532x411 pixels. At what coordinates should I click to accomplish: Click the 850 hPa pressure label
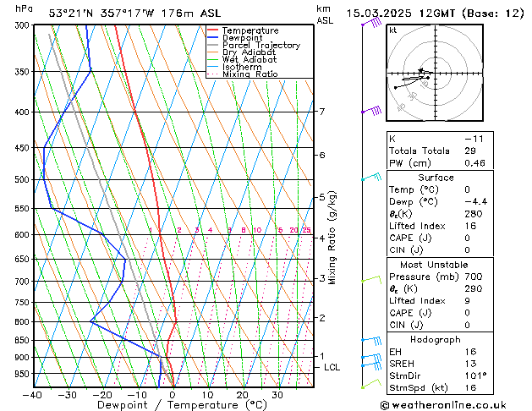(x=24, y=340)
